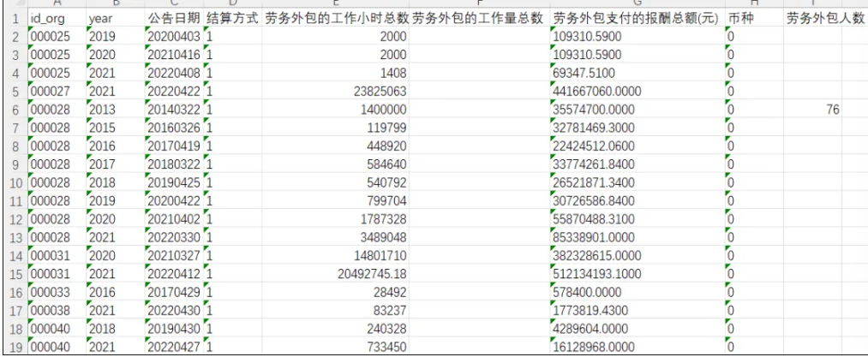The image size is (868, 357).
Task: Select payment cell 22424512.0600
Action: coord(638,146)
